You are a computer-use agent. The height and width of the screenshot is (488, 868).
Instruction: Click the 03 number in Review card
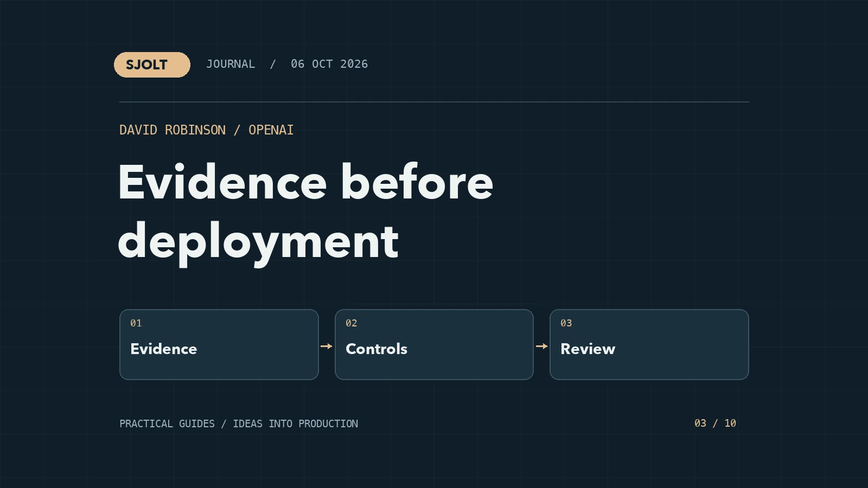click(566, 323)
